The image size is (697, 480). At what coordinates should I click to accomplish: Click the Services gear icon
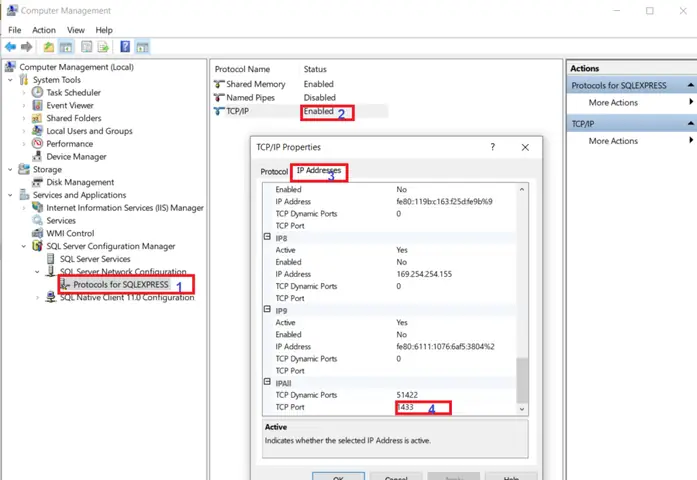[x=37, y=220]
